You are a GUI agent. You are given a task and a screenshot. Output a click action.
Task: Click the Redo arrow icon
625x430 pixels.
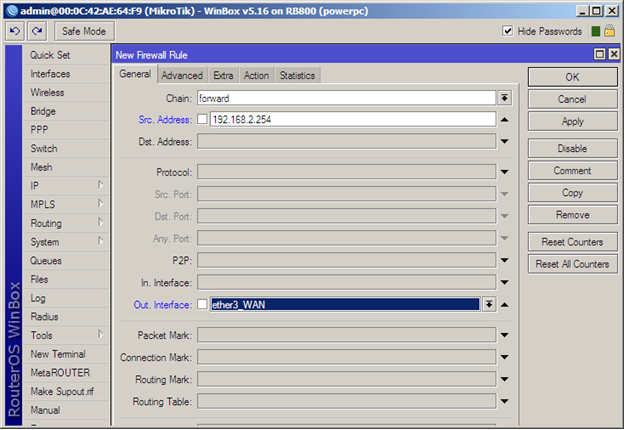37,31
